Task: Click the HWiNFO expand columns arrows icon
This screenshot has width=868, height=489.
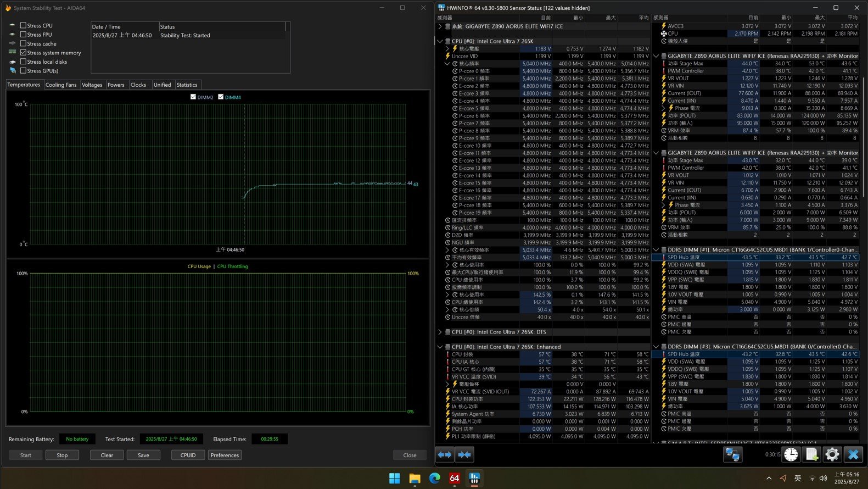Action: 445,454
